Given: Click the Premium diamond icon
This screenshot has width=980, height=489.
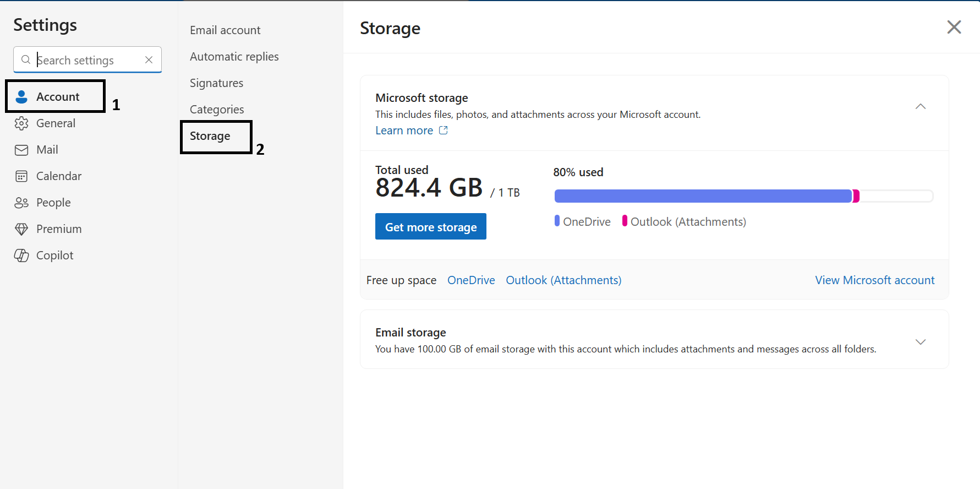Looking at the screenshot, I should pos(21,229).
